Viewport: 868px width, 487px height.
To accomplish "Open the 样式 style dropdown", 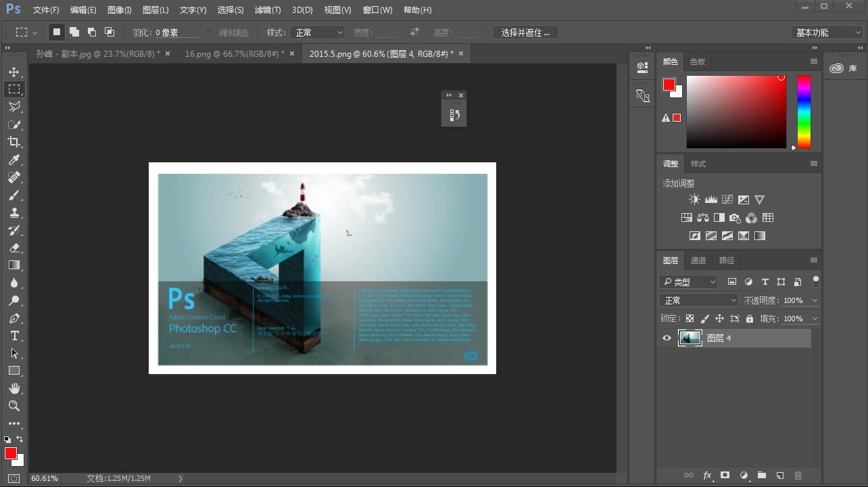I will pyautogui.click(x=317, y=32).
